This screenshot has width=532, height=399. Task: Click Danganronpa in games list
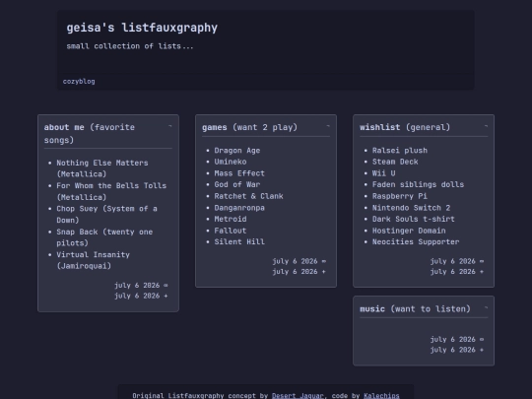pos(239,208)
